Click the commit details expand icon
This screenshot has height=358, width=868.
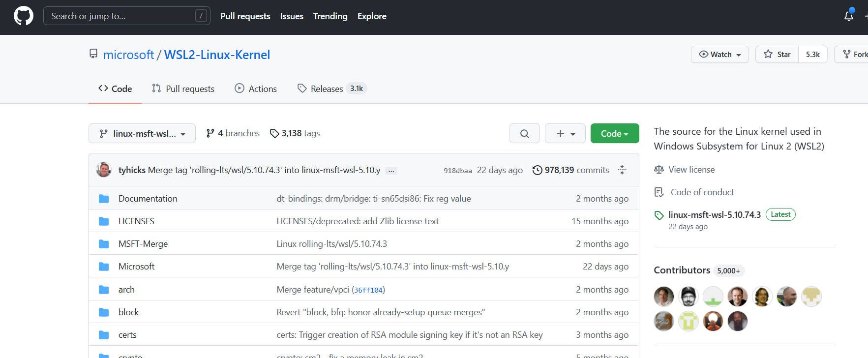click(x=622, y=170)
